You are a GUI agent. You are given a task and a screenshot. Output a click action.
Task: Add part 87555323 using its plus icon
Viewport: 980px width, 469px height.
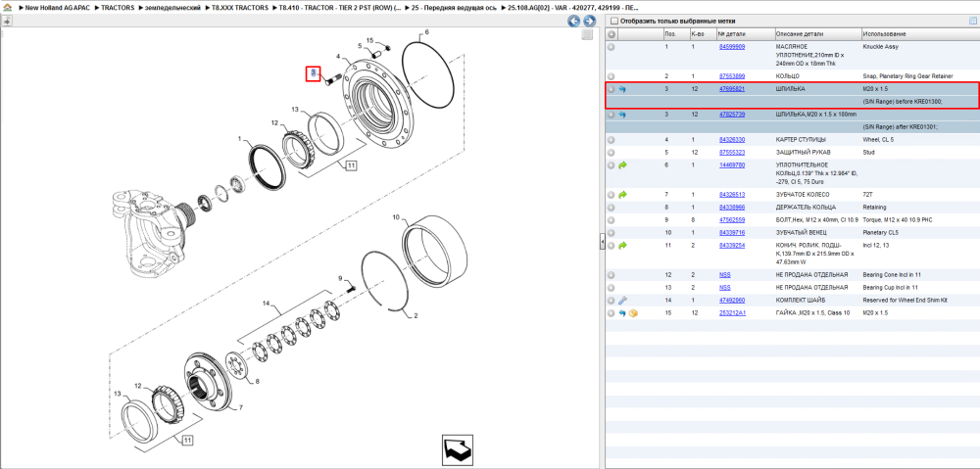[x=612, y=153]
